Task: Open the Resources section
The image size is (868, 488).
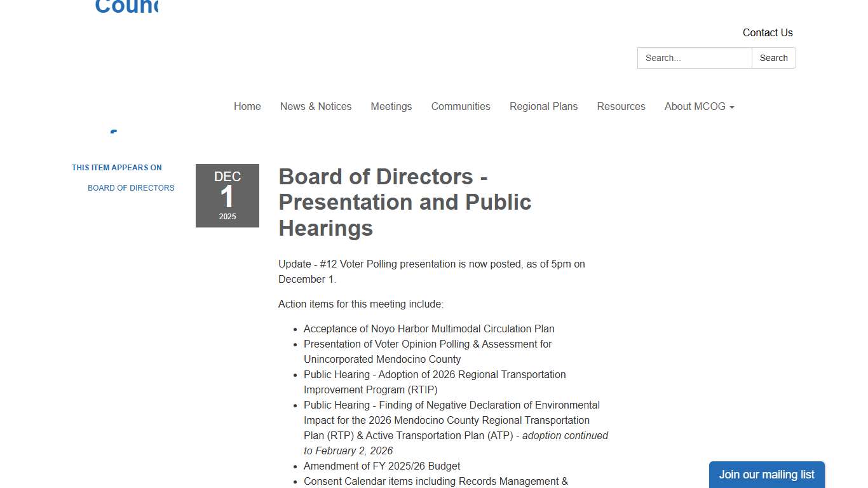Action: tap(621, 106)
